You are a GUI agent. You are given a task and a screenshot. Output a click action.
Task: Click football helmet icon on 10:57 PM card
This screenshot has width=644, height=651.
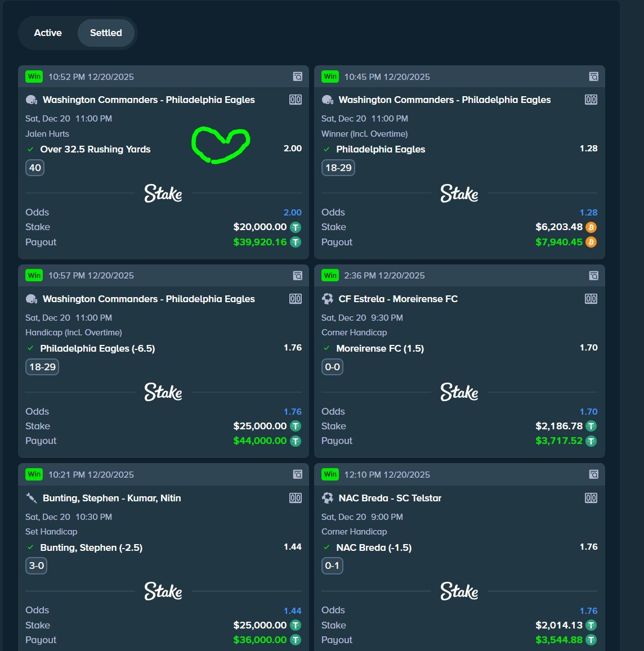click(x=32, y=299)
